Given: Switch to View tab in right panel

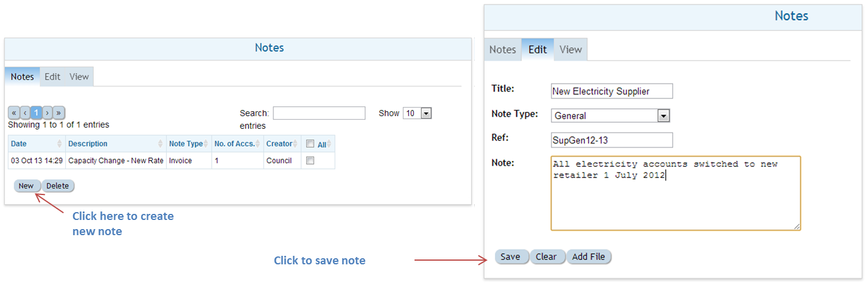Looking at the screenshot, I should coord(570,50).
